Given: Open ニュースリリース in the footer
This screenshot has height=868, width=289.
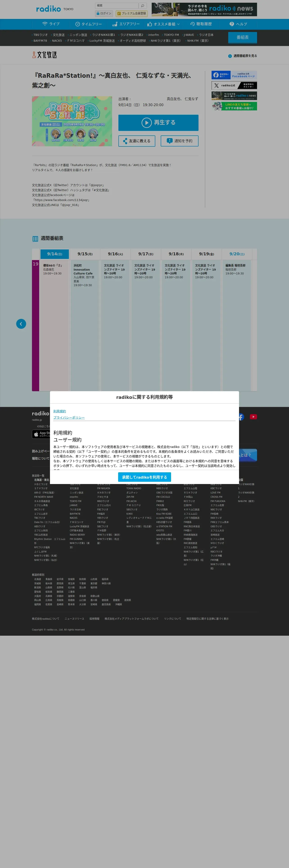Looking at the screenshot, I should tap(74, 619).
